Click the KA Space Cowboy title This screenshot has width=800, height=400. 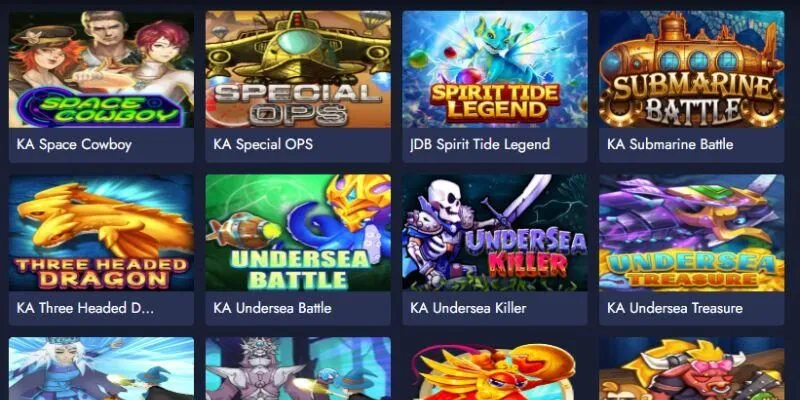click(74, 145)
